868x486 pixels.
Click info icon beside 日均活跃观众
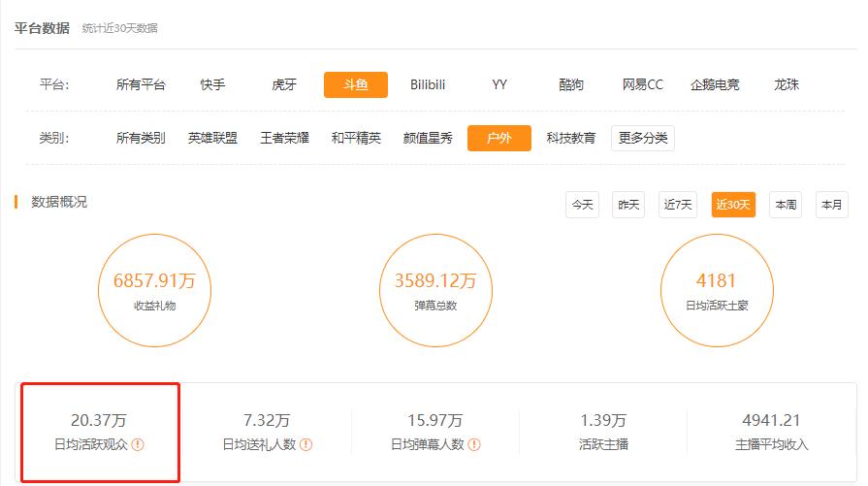(x=138, y=445)
